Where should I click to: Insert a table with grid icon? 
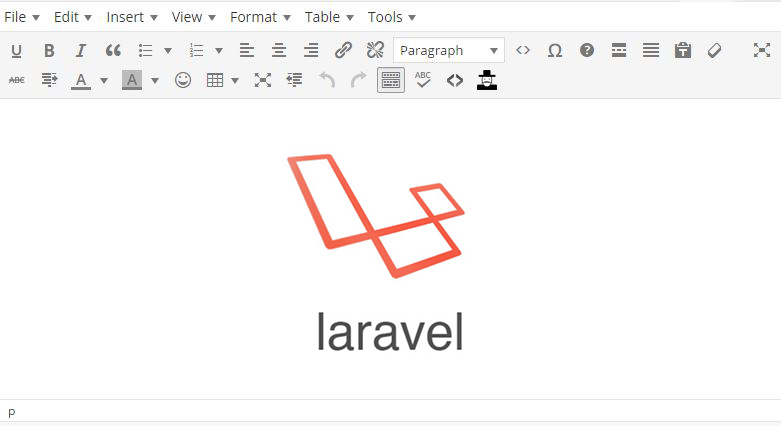(x=215, y=80)
